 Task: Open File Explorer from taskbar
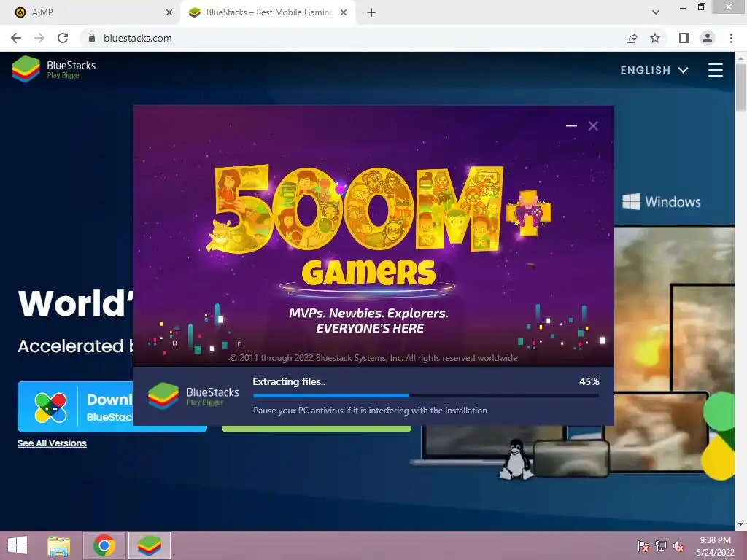[x=58, y=545]
